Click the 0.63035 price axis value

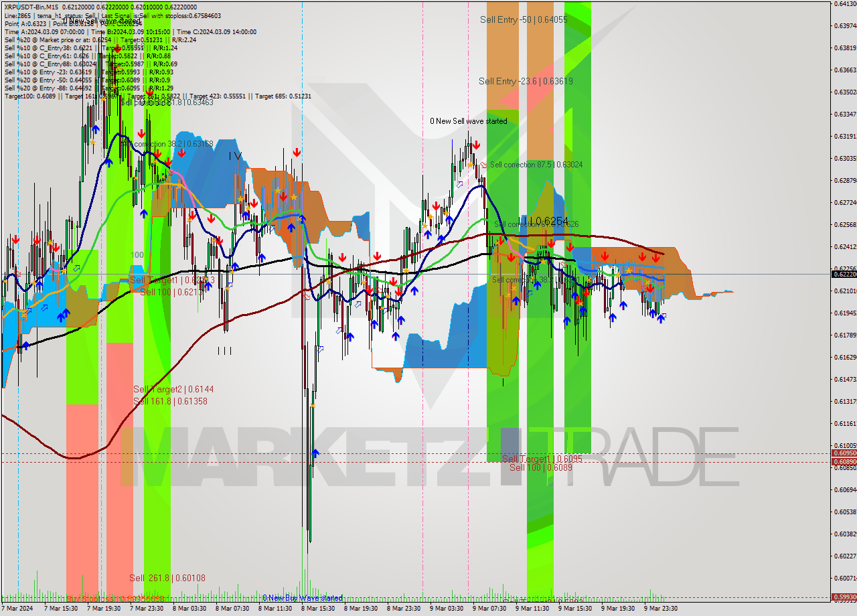pos(845,159)
